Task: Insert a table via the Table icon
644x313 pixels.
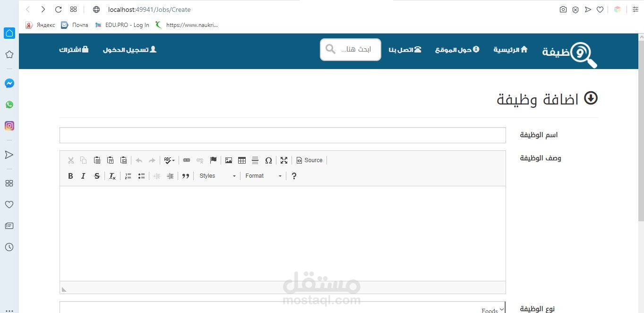Action: [242, 160]
